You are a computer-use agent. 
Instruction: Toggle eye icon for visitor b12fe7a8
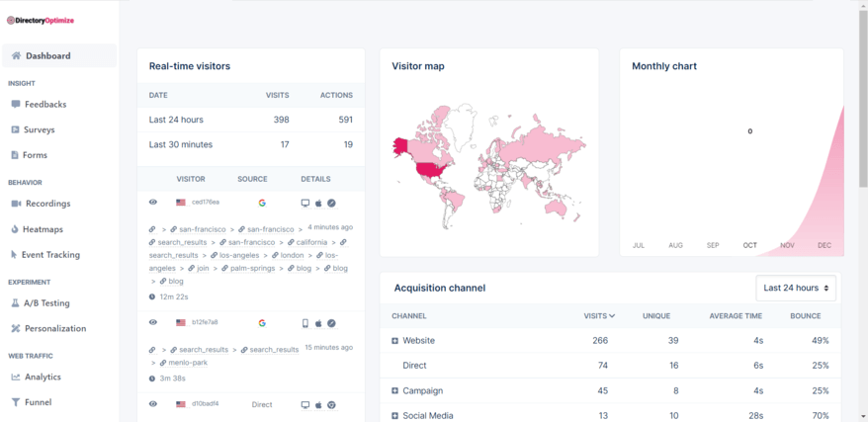pyautogui.click(x=153, y=323)
